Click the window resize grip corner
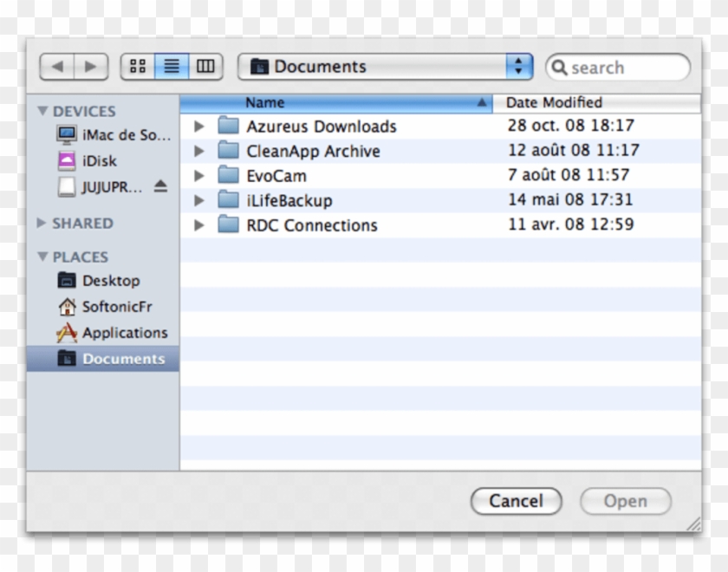Image resolution: width=728 pixels, height=572 pixels. (694, 524)
